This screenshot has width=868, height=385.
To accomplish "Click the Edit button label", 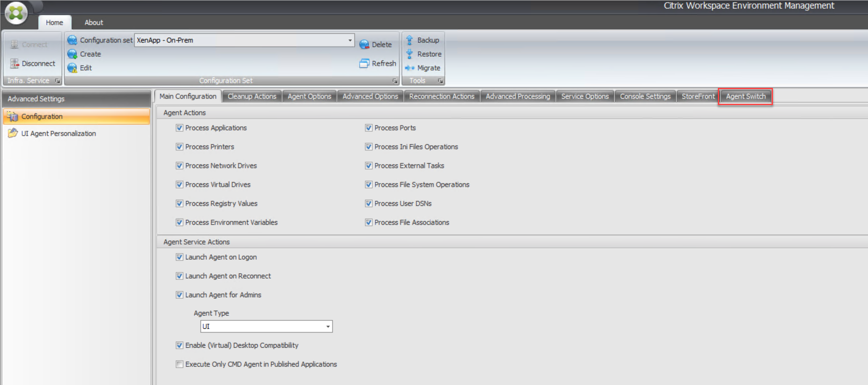I will coord(86,68).
